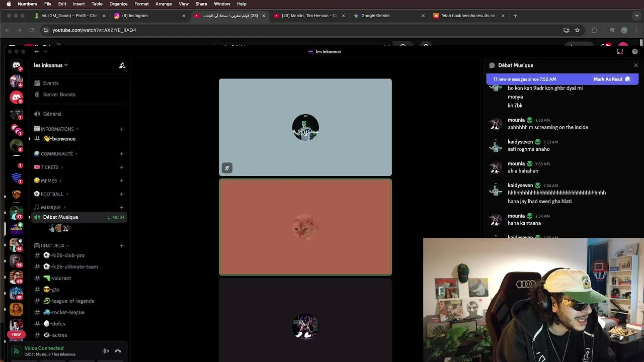This screenshot has width=644, height=362.
Task: Select the cat avatar speaking tile
Action: click(305, 227)
